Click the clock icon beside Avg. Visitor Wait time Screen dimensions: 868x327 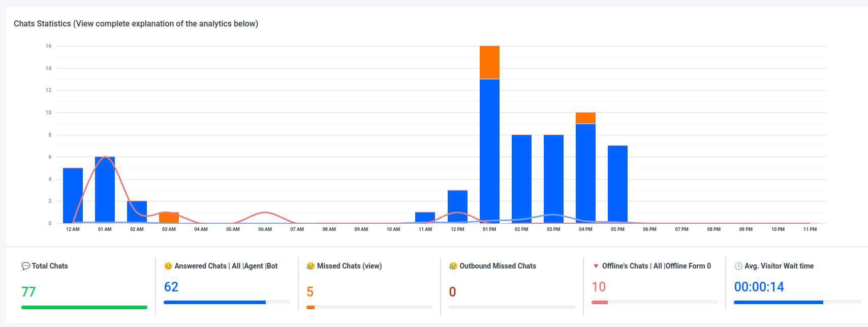[x=738, y=266]
